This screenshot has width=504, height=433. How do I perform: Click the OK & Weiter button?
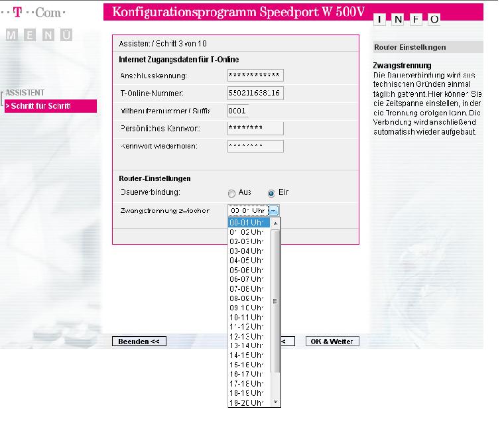332,341
